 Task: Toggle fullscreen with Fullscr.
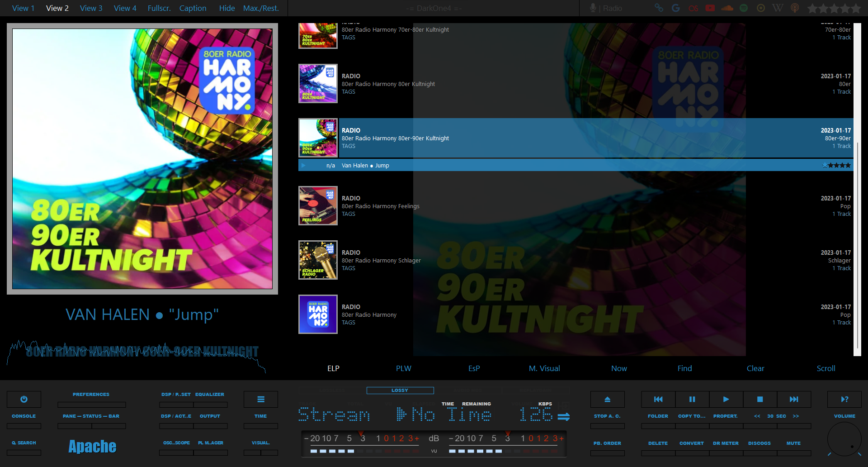pyautogui.click(x=159, y=8)
